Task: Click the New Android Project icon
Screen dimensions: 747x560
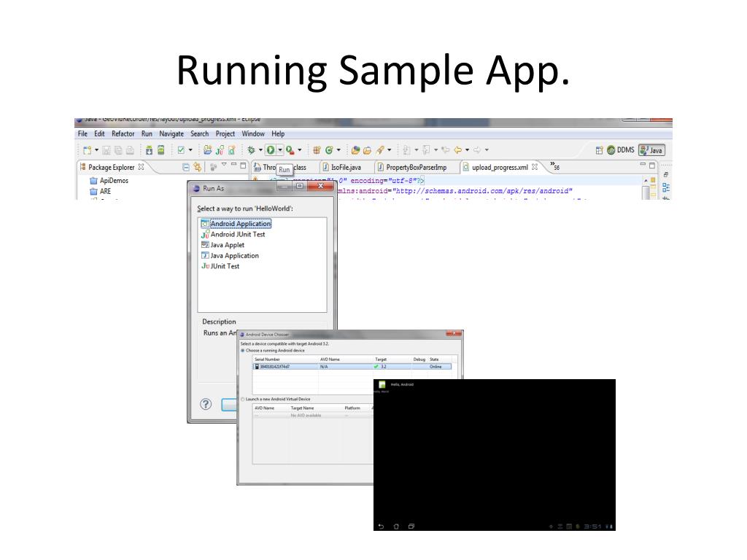Action: pyautogui.click(x=208, y=150)
